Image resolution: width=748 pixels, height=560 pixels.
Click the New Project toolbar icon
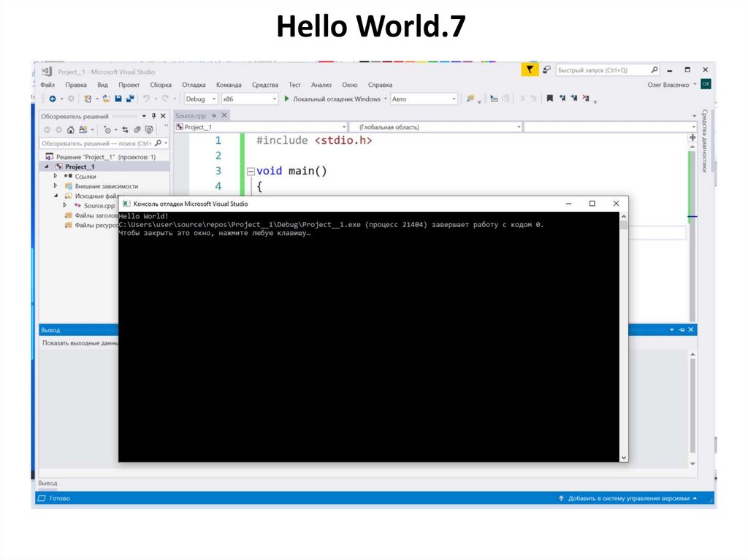(x=88, y=99)
